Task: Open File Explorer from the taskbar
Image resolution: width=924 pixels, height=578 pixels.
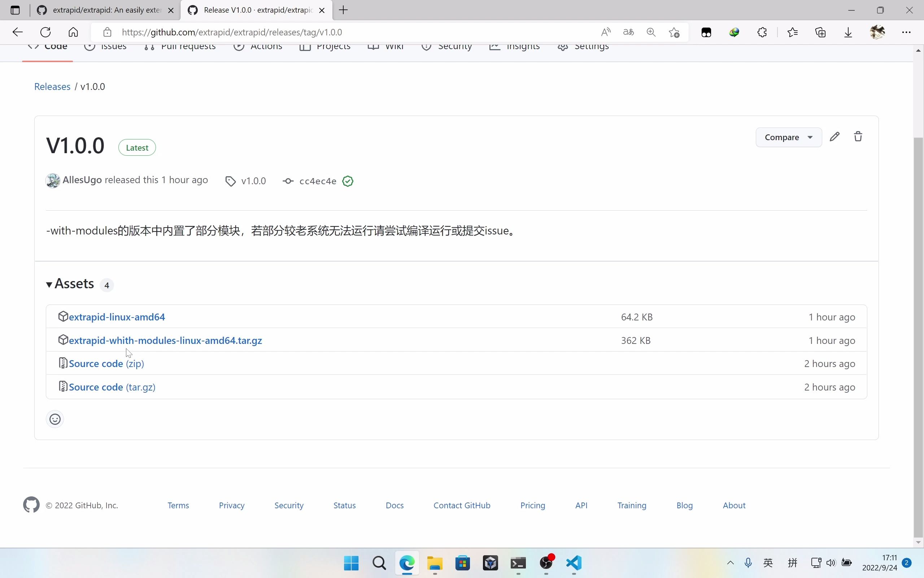Action: [x=435, y=563]
